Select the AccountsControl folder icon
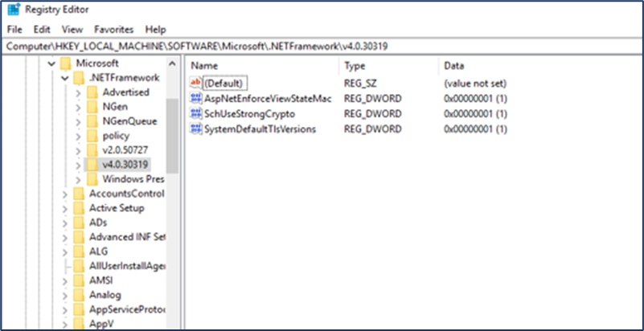Image resolution: width=644 pixels, height=331 pixels. 79,194
